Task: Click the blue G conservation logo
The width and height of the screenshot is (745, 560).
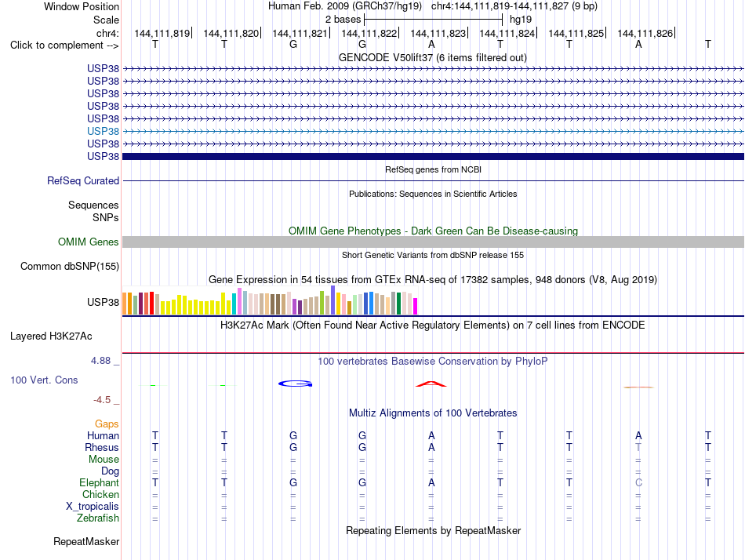Action: tap(295, 384)
